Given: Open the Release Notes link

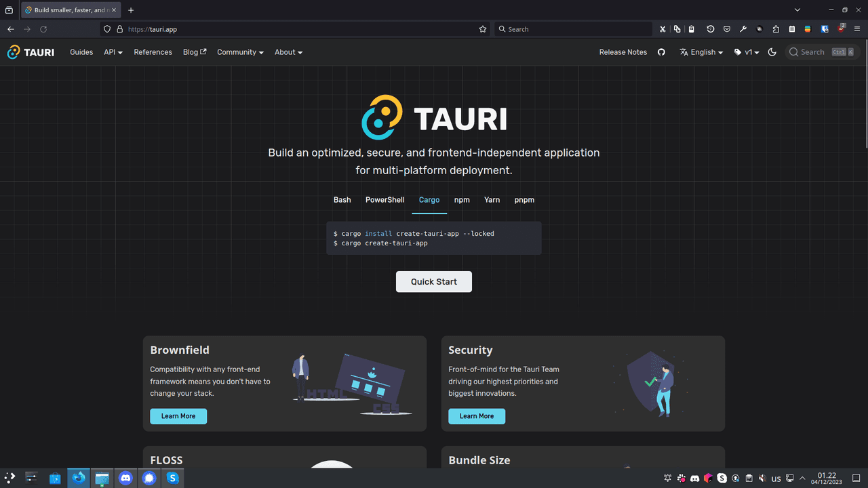Looking at the screenshot, I should [x=623, y=52].
